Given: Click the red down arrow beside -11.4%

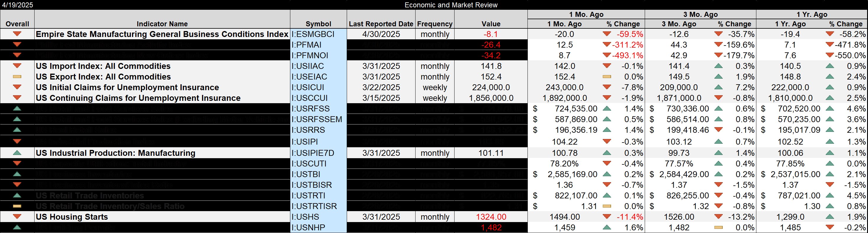Looking at the screenshot, I should (607, 217).
